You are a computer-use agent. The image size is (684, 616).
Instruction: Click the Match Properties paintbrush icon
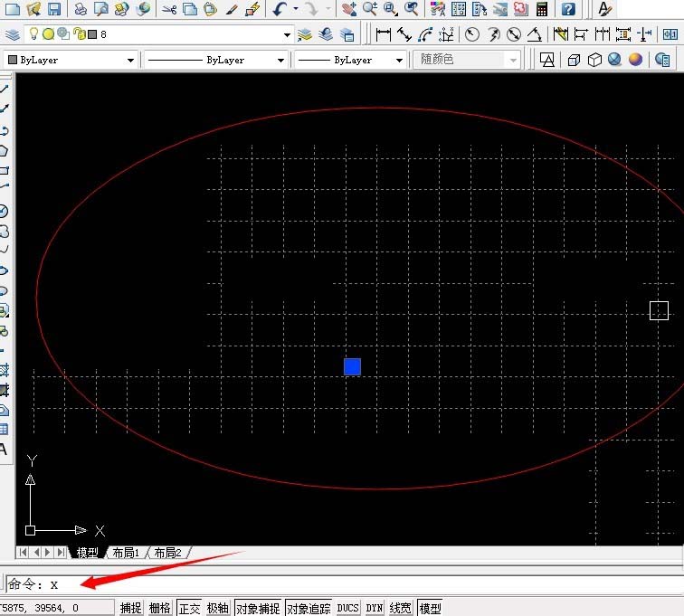pyautogui.click(x=232, y=10)
